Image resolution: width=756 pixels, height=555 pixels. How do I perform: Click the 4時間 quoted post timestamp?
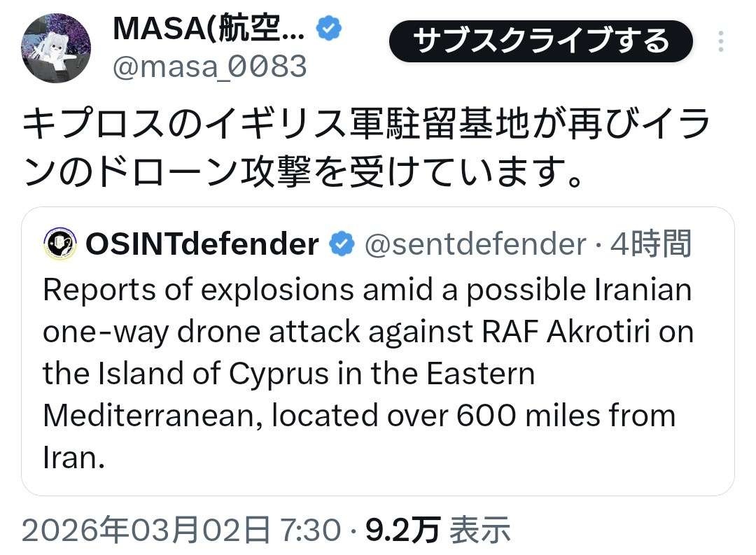click(x=651, y=244)
